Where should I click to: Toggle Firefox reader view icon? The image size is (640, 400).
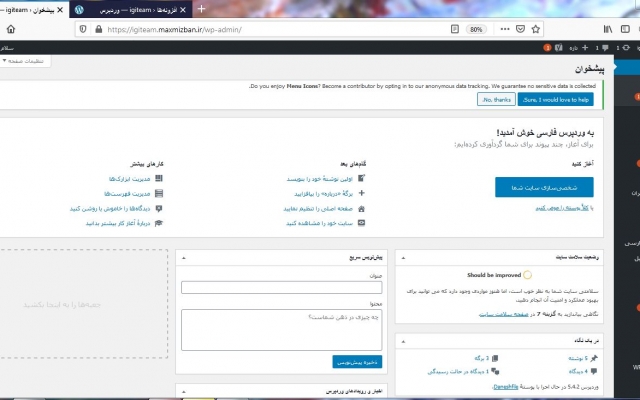coord(455,29)
